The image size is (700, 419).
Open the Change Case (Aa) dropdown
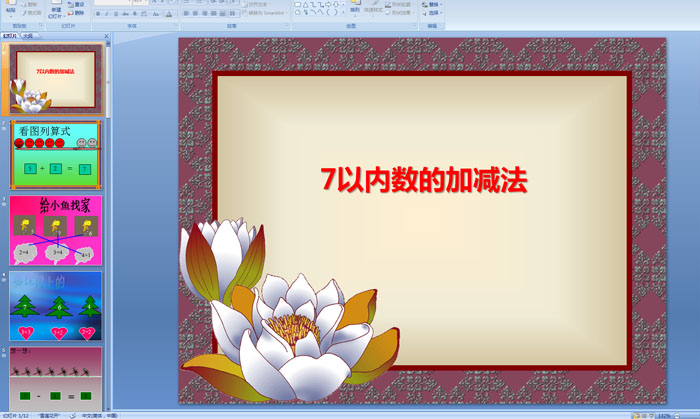point(156,14)
